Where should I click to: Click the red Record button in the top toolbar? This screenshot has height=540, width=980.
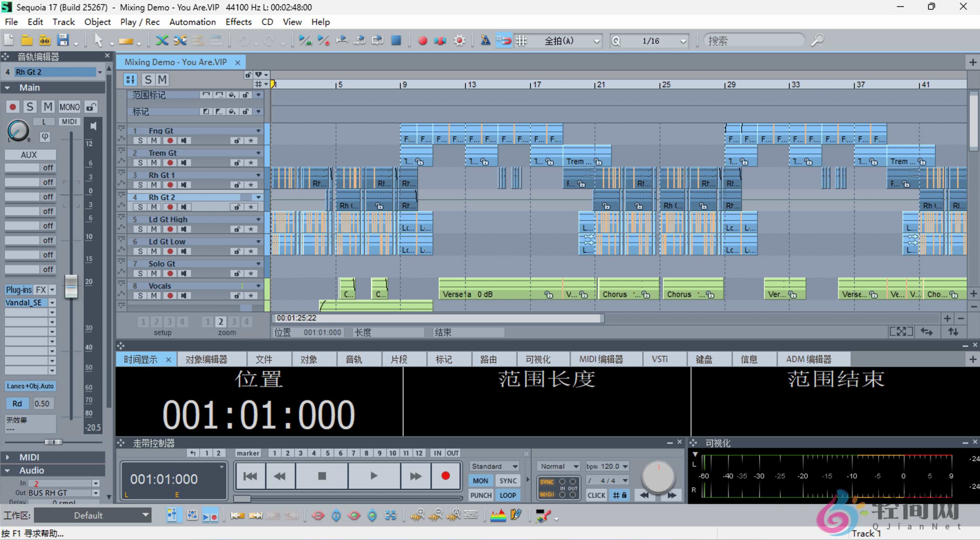pos(422,40)
